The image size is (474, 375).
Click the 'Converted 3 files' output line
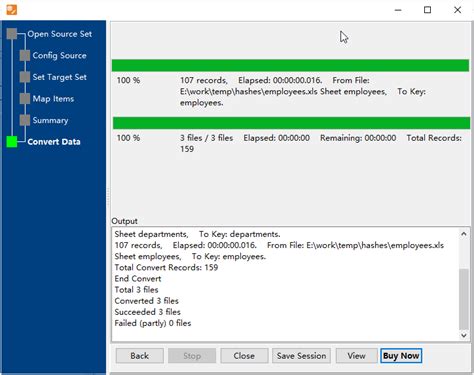click(x=147, y=301)
